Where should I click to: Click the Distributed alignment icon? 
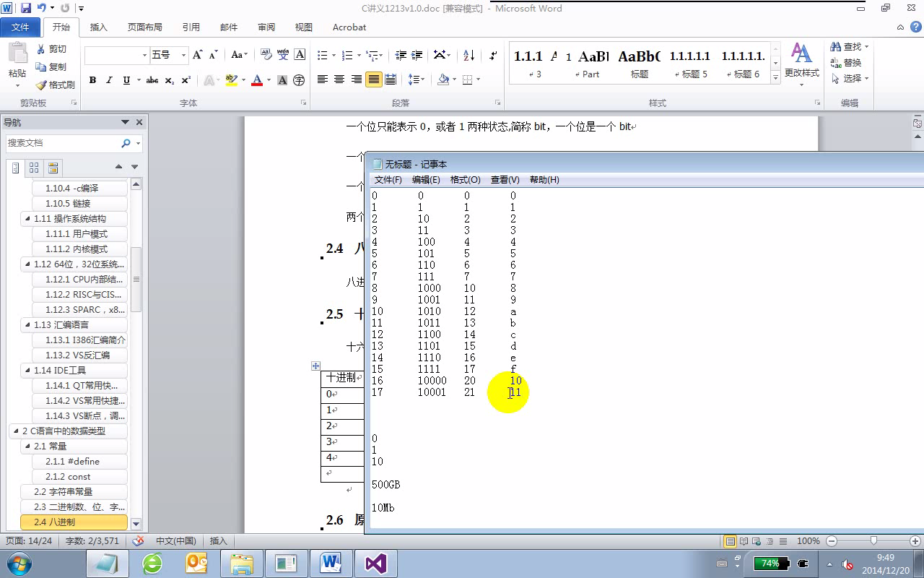(391, 79)
